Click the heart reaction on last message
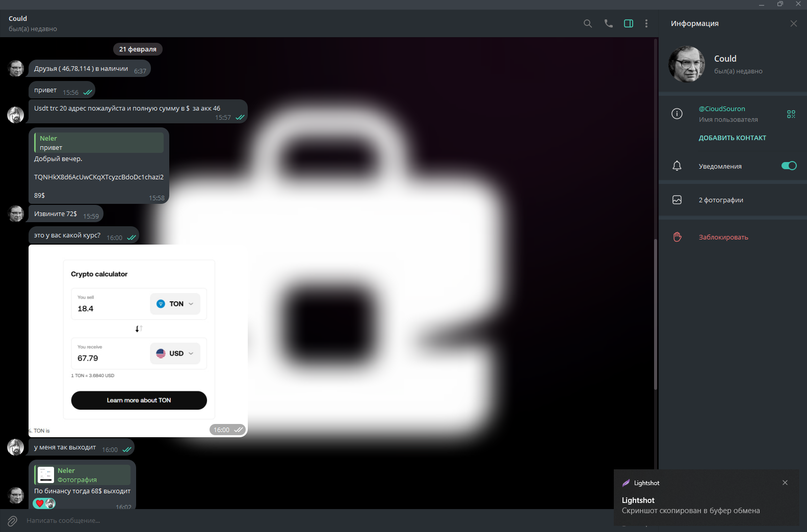 40,503
